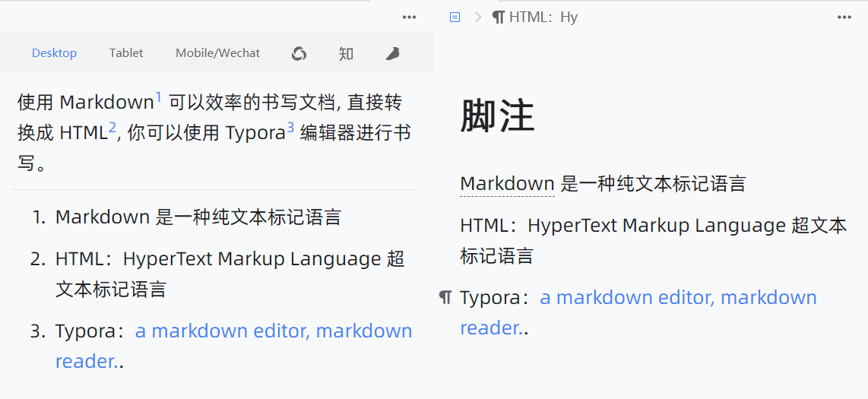868x399 pixels.
Task: Click the breadcrumb chevron arrow
Action: pos(478,17)
